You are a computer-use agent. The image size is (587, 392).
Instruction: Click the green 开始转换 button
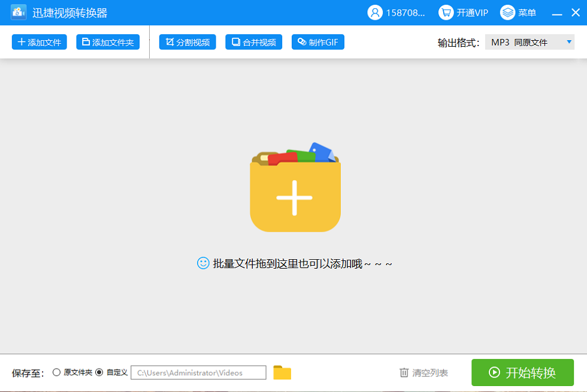tap(522, 372)
